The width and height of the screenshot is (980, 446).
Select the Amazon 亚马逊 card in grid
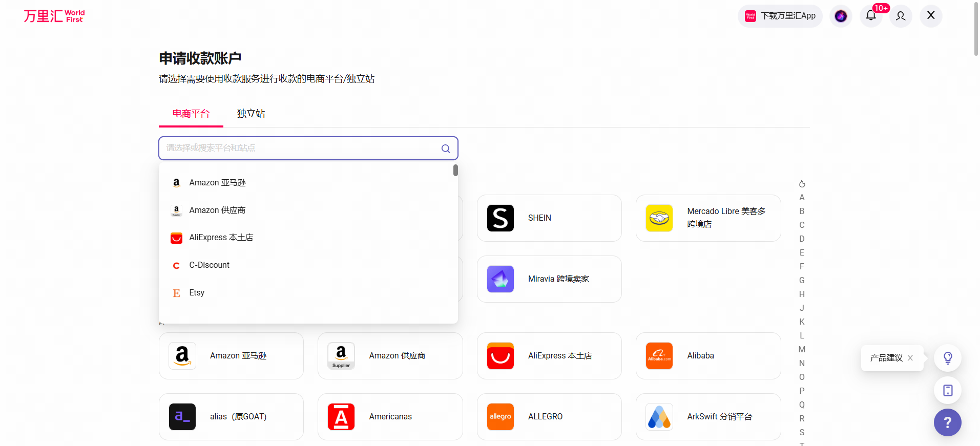point(231,356)
